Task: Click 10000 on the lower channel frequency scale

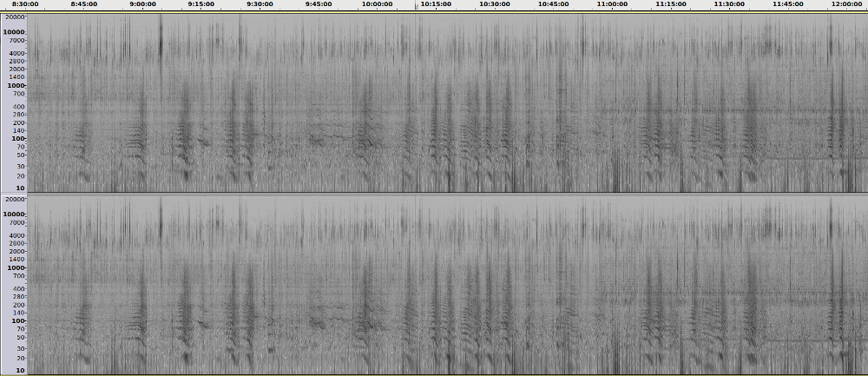Action: point(15,214)
